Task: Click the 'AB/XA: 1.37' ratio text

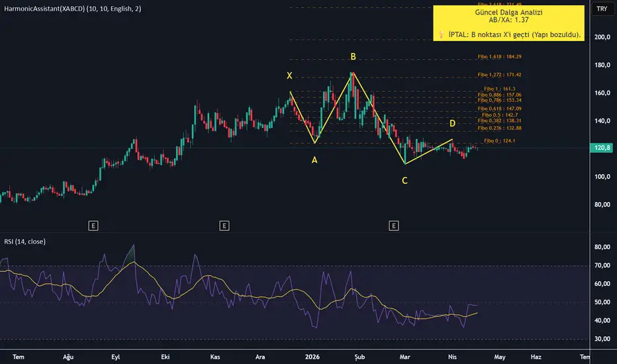Action: click(x=508, y=20)
